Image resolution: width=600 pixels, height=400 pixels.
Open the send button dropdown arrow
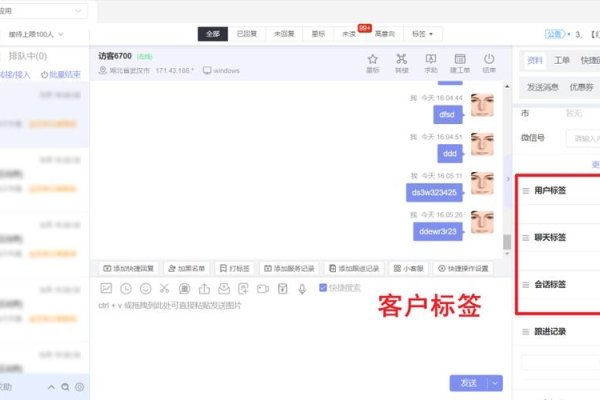pyautogui.click(x=495, y=383)
